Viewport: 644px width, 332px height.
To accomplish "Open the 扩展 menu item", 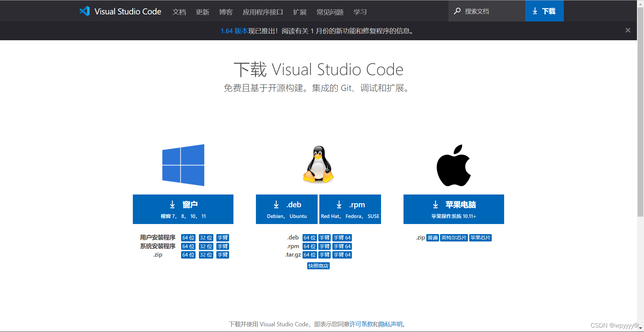I will (300, 12).
